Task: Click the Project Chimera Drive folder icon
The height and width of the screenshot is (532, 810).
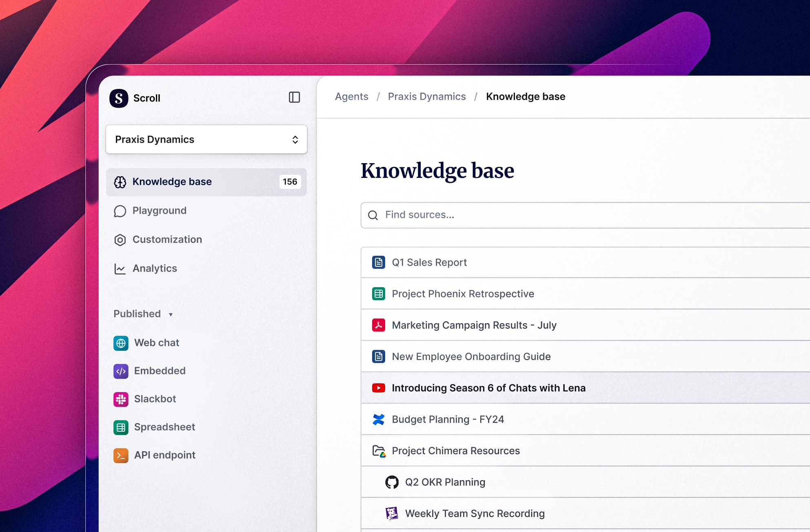Action: [x=379, y=452]
